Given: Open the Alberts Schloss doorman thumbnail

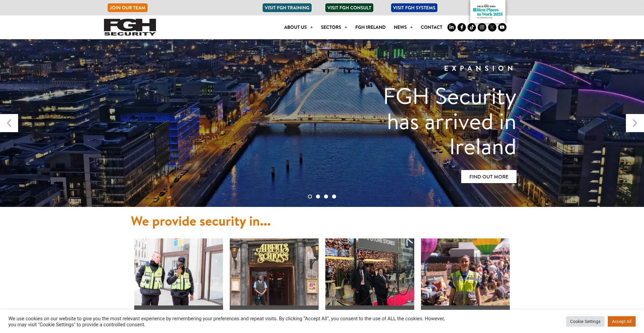Looking at the screenshot, I should (x=274, y=272).
